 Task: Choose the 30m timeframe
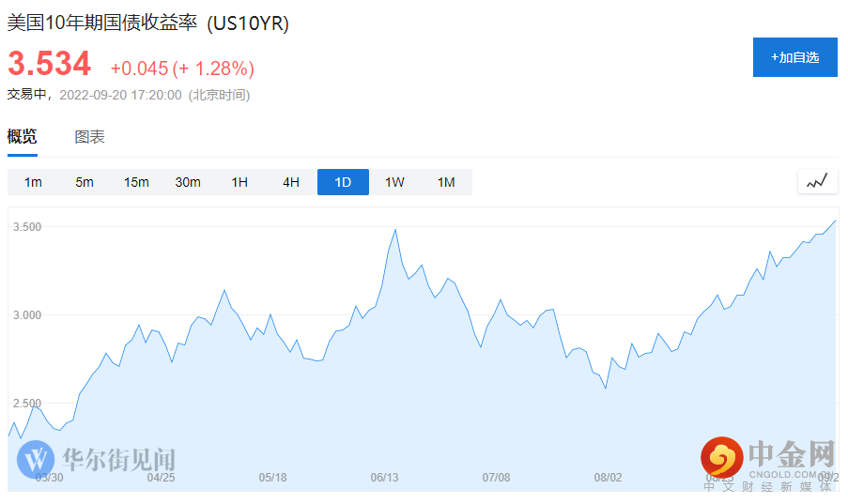(x=188, y=182)
